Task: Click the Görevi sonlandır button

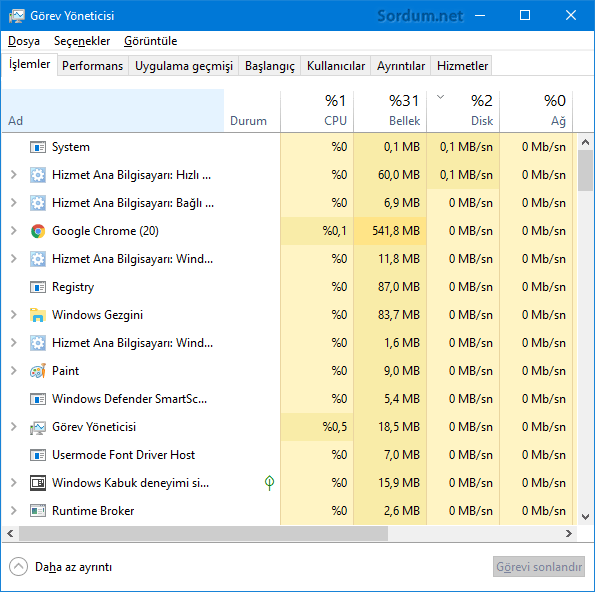Action: click(x=539, y=567)
